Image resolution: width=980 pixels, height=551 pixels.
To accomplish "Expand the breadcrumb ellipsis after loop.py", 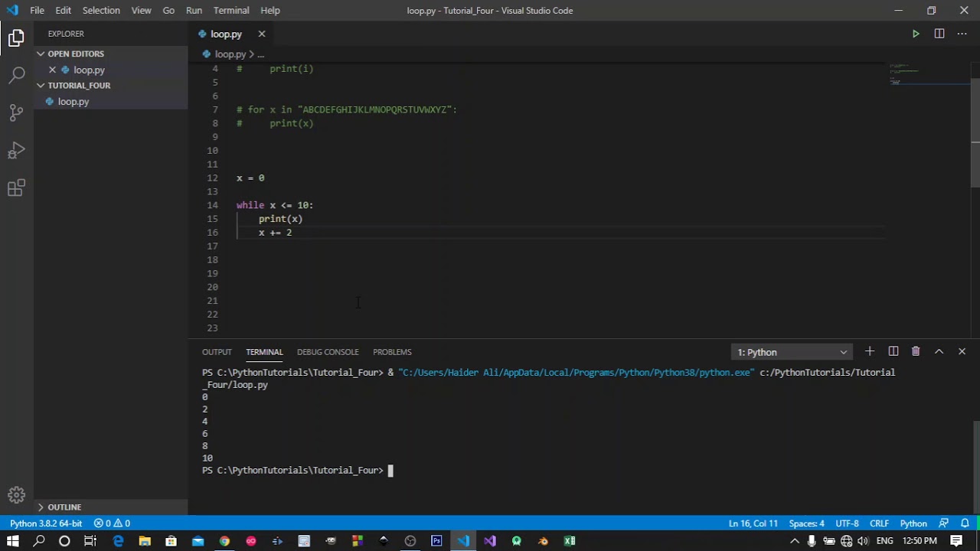I will pos(260,54).
